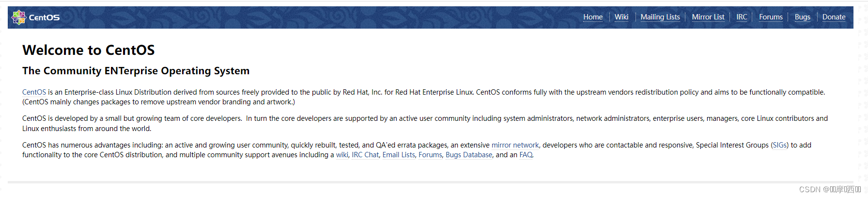Go to the Wiki menu item
The width and height of the screenshot is (868, 198).
click(x=621, y=17)
